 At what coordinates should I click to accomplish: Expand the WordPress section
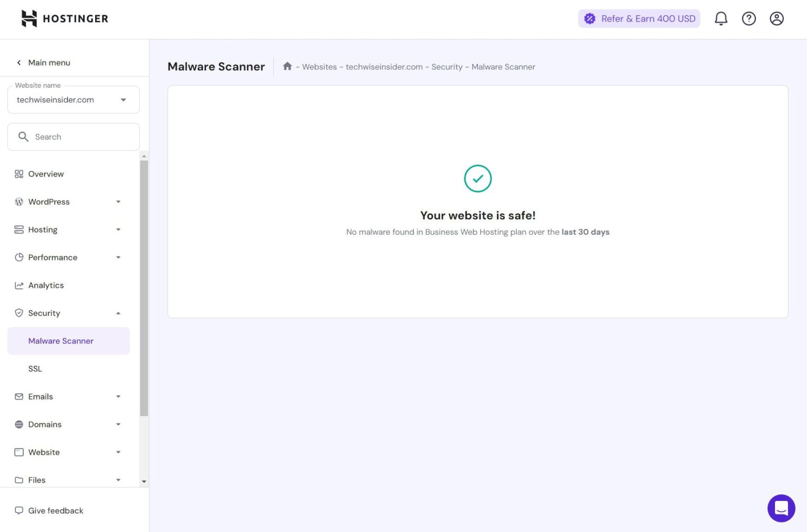tap(118, 202)
